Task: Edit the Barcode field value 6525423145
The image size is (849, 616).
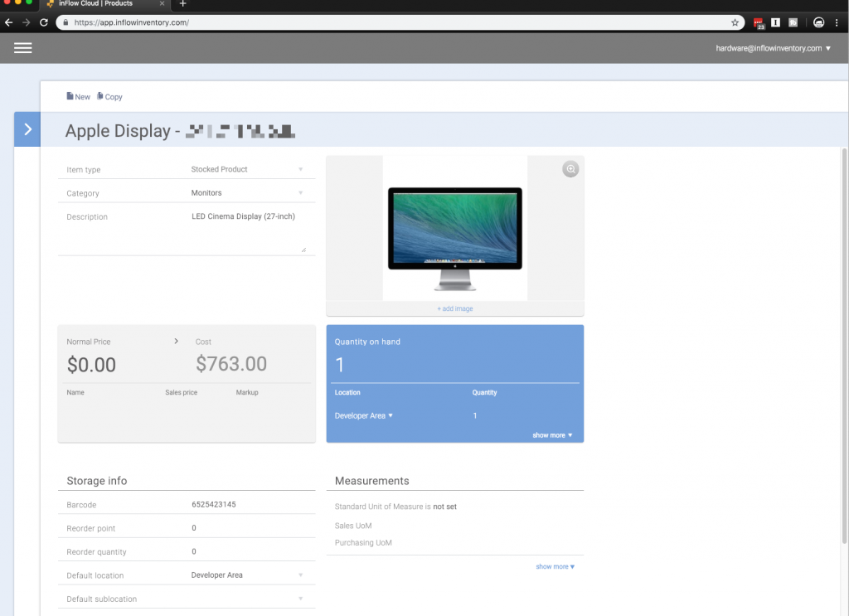Action: click(x=213, y=504)
